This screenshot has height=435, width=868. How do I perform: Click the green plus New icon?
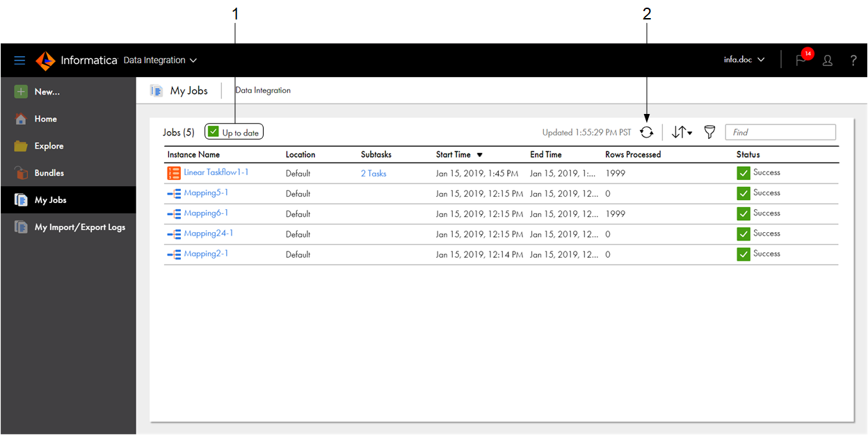(x=21, y=92)
